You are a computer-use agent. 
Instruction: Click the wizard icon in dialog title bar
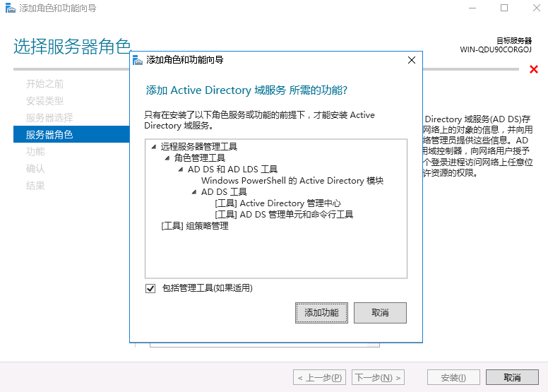[138, 60]
